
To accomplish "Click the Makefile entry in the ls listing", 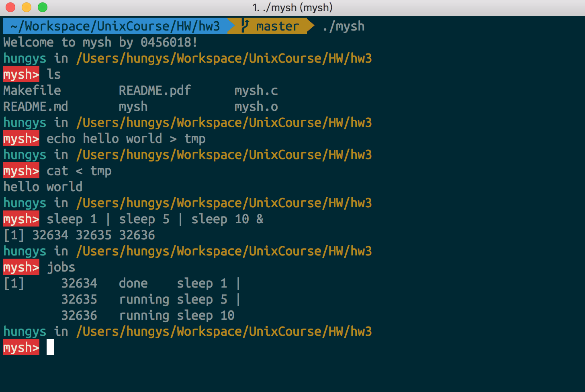I will click(x=32, y=90).
